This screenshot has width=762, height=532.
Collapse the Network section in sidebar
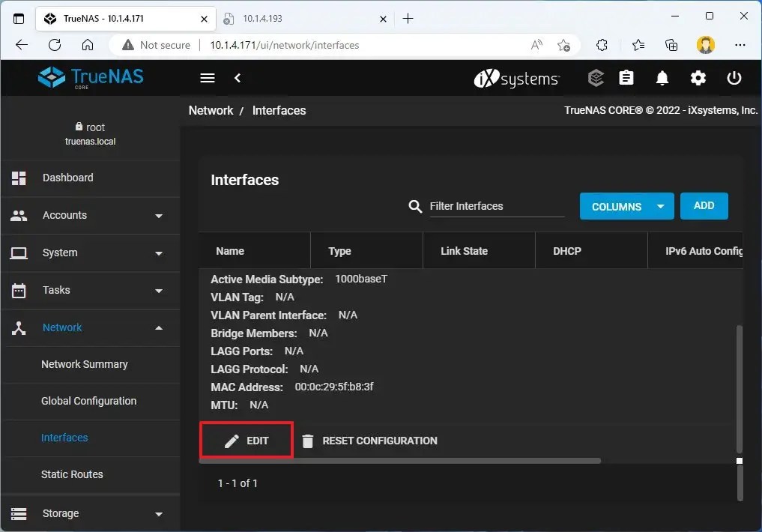(x=61, y=327)
